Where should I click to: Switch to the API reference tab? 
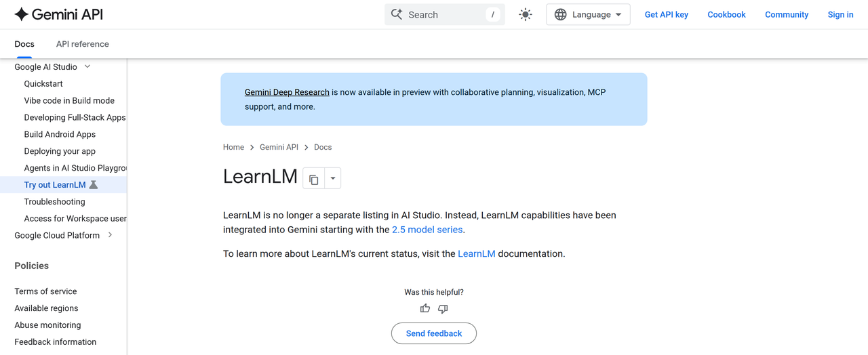point(83,44)
